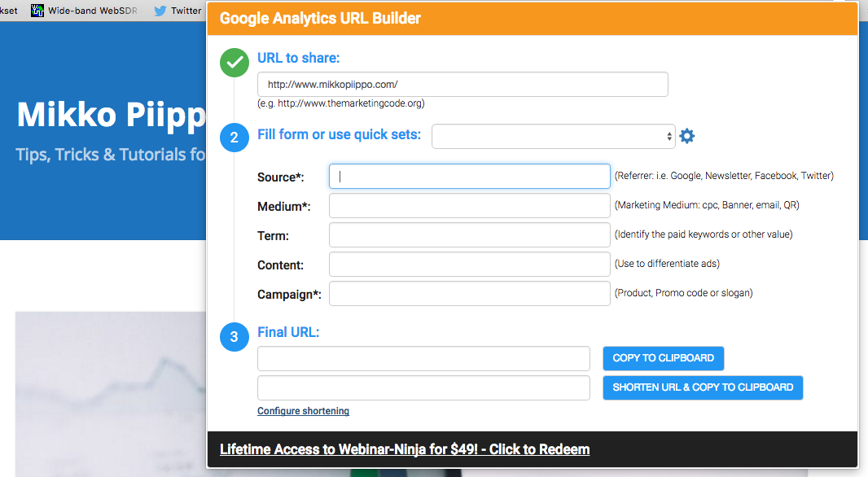868x477 pixels.
Task: Click the 'Campaign*:' label
Action: (x=290, y=295)
